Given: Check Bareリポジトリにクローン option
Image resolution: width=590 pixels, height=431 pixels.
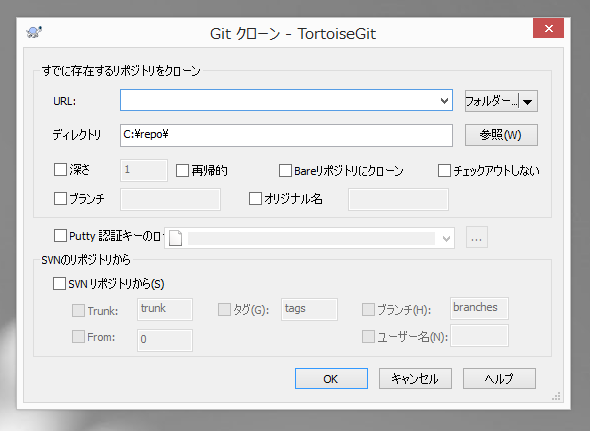Looking at the screenshot, I should tap(285, 171).
